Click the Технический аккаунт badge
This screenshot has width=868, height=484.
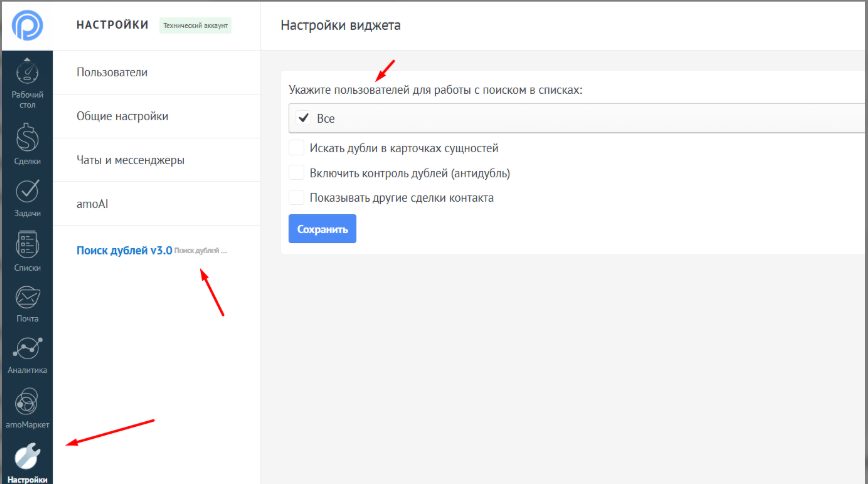pyautogui.click(x=195, y=25)
